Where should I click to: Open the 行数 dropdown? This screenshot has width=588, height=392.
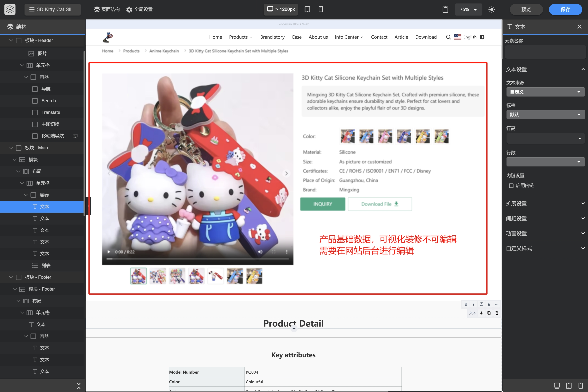click(x=545, y=162)
